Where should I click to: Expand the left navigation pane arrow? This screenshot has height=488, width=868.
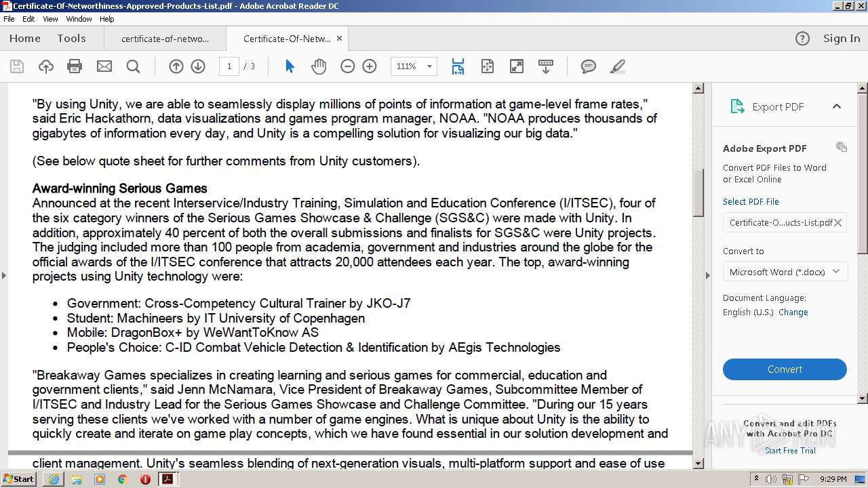click(x=3, y=275)
